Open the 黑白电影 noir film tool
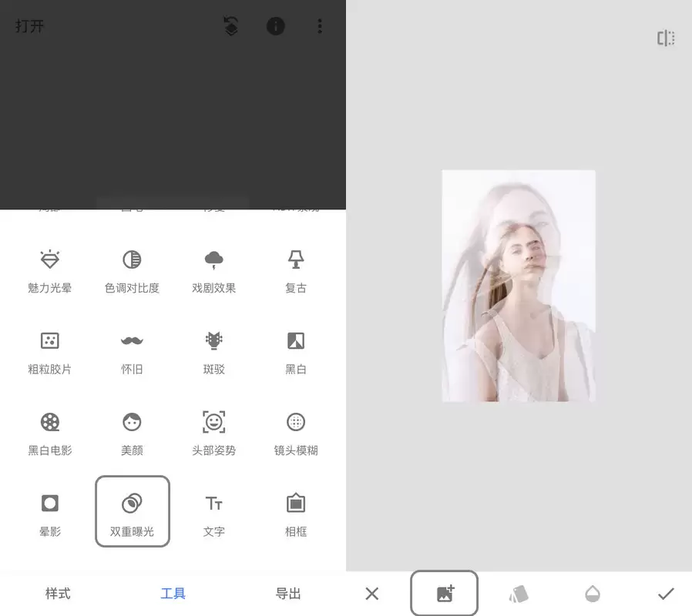692x616 pixels. pos(49,434)
